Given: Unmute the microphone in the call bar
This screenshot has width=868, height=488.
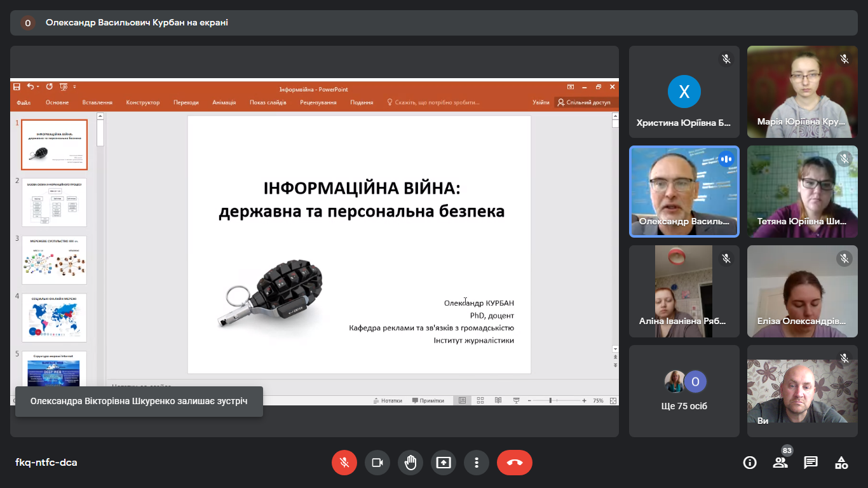Looking at the screenshot, I should [344, 463].
